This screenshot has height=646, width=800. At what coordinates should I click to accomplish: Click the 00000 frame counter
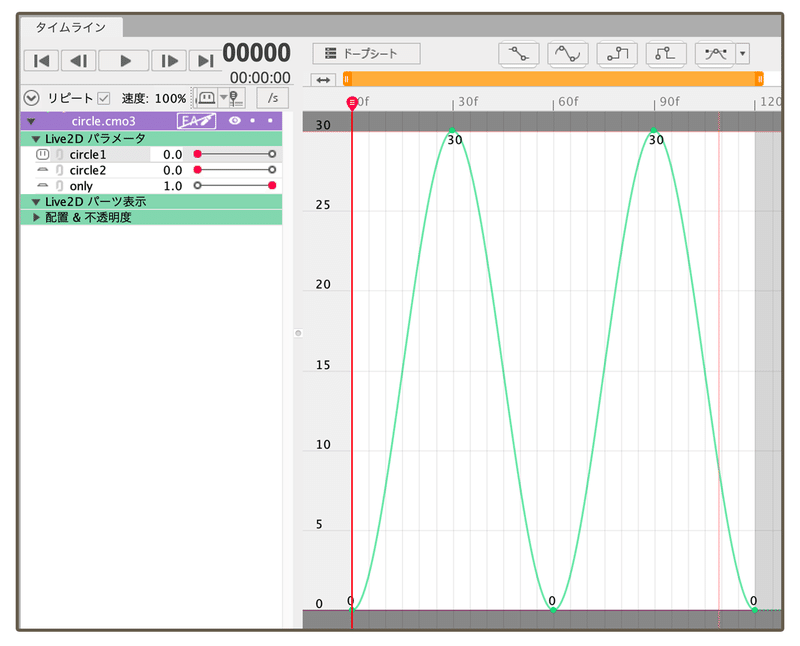pos(257,53)
